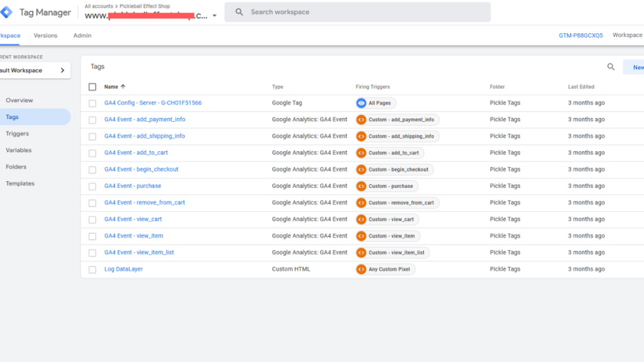The width and height of the screenshot is (644, 362).
Task: Click the add_to_cart trigger code icon
Action: click(361, 153)
